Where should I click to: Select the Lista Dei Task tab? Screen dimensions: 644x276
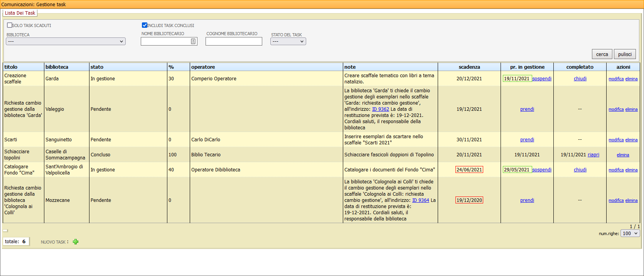point(20,13)
